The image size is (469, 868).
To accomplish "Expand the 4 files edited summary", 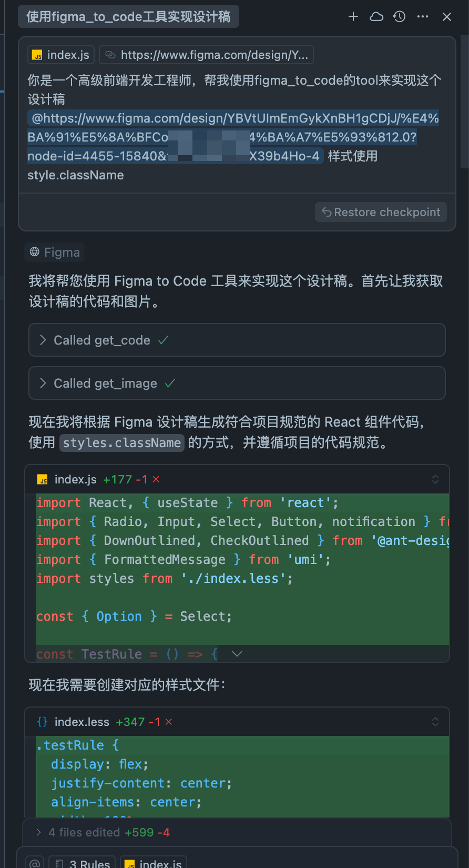I will click(x=237, y=832).
